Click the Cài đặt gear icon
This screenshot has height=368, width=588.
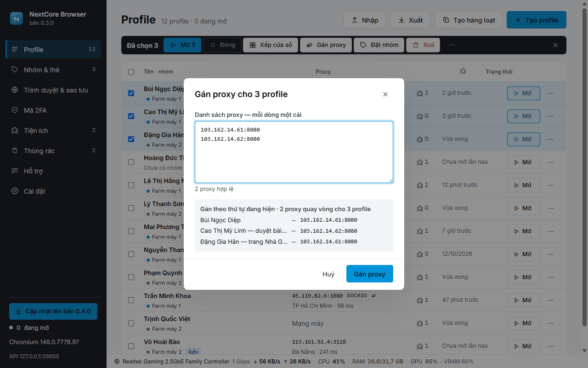(x=15, y=191)
